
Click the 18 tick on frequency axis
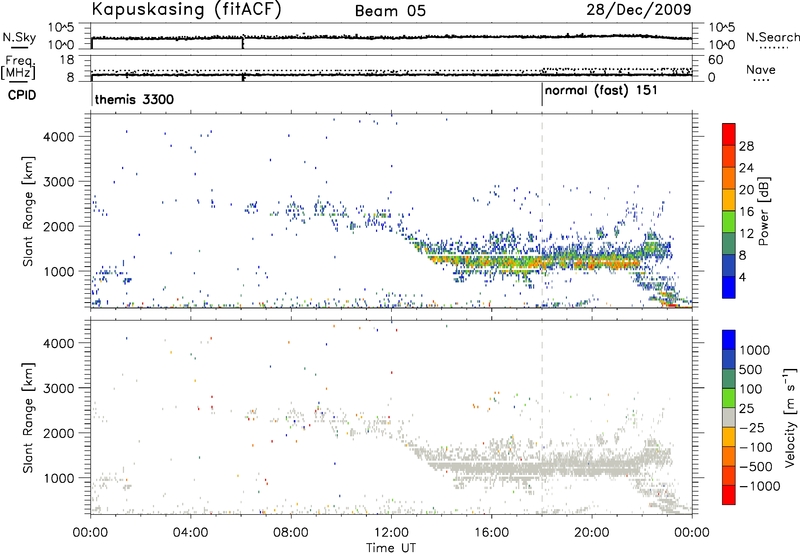click(66, 60)
